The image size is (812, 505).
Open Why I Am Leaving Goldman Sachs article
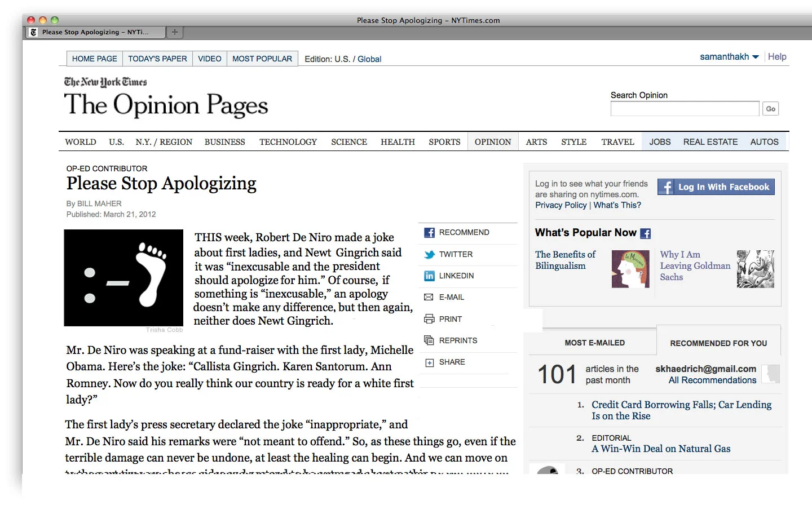pyautogui.click(x=695, y=266)
